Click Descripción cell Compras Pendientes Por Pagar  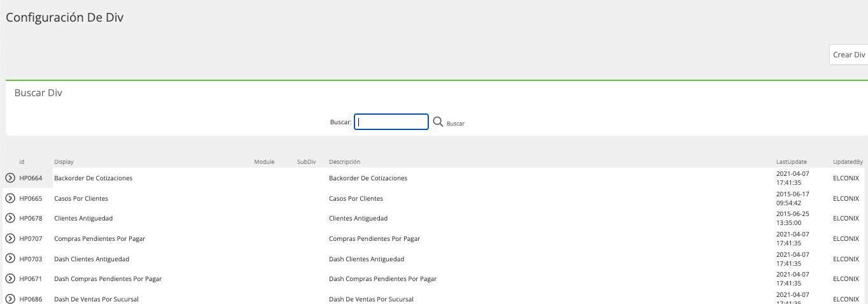click(x=374, y=238)
